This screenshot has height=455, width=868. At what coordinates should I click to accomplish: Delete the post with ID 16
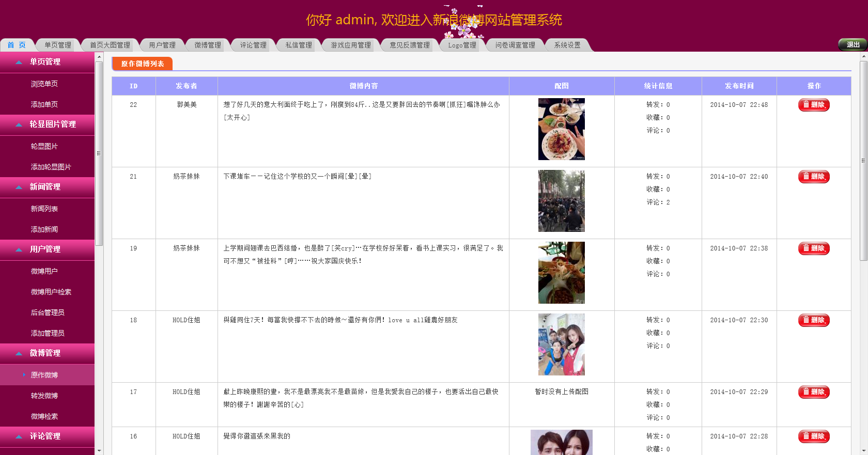click(814, 436)
